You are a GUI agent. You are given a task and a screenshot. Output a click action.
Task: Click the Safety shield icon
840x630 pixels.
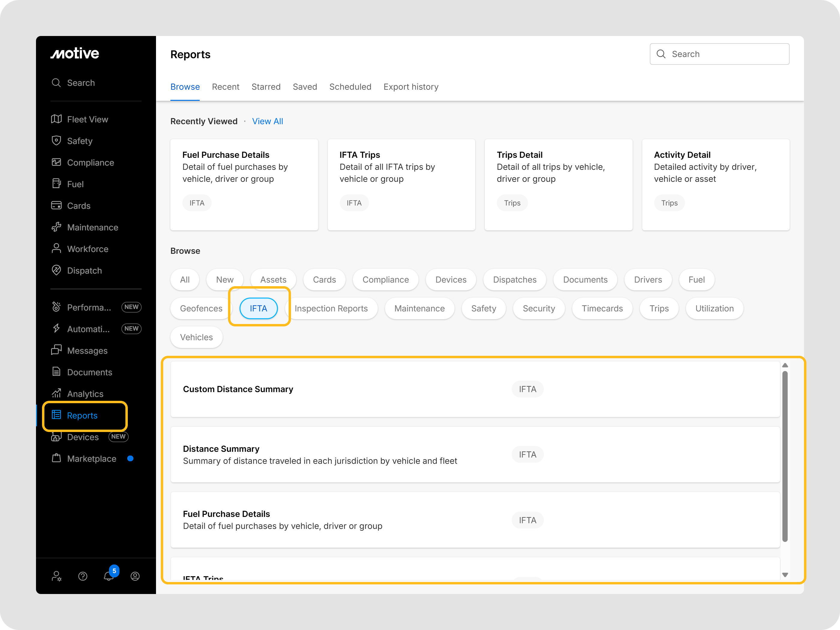tap(56, 140)
